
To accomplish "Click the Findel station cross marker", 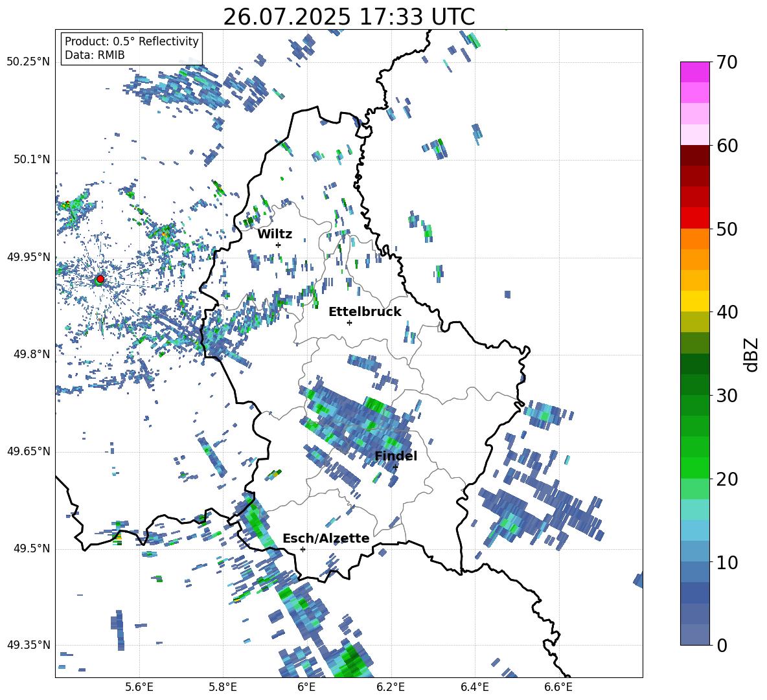I will tap(395, 467).
